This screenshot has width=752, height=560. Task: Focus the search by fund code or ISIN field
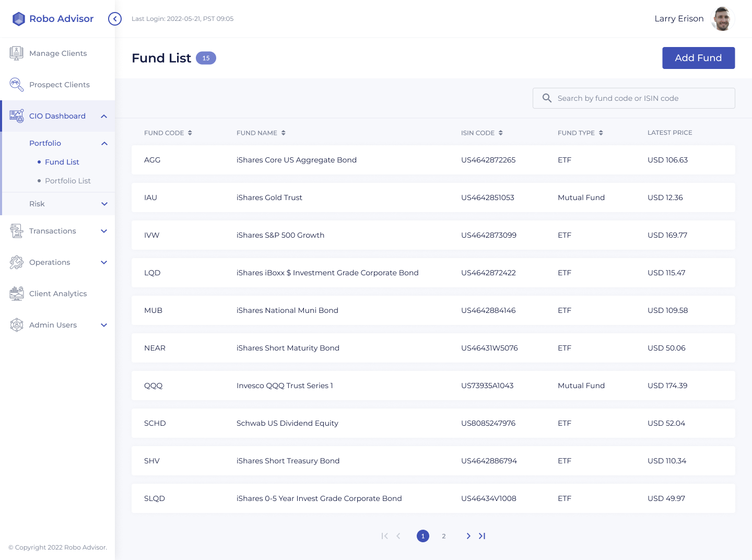click(633, 98)
